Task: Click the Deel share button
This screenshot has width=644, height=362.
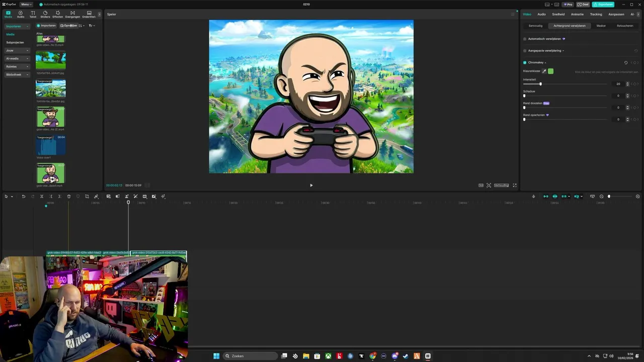Action: click(583, 5)
